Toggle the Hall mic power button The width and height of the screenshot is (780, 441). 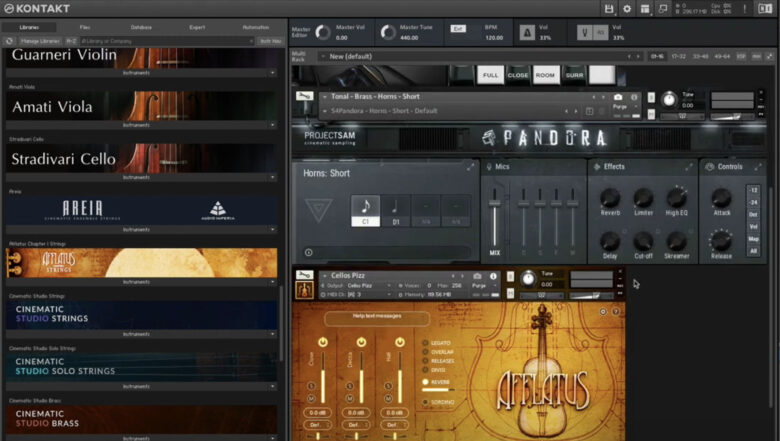(x=400, y=342)
